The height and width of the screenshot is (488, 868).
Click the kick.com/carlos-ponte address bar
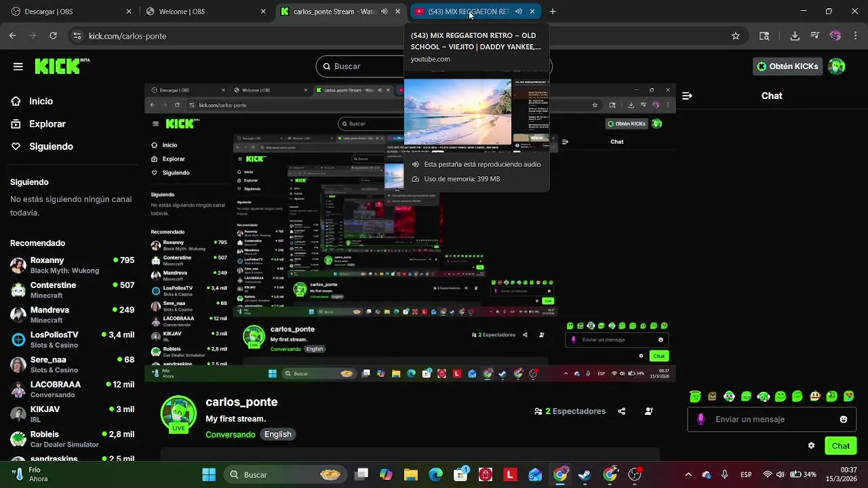coord(407,36)
